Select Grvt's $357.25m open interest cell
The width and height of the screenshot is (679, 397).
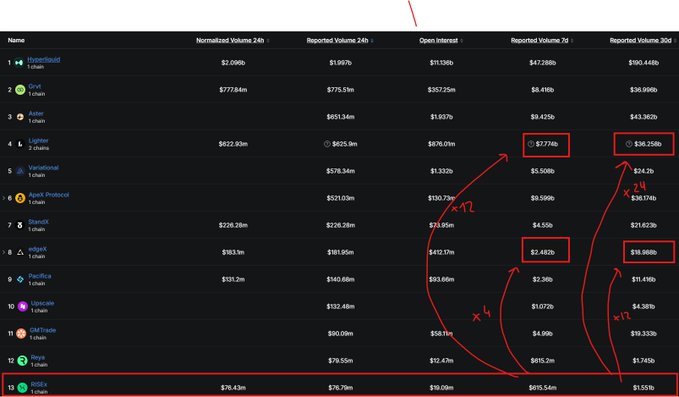(x=441, y=90)
